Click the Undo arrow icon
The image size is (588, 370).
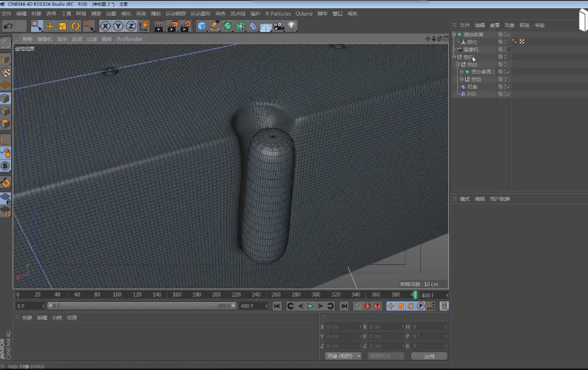[x=9, y=26]
